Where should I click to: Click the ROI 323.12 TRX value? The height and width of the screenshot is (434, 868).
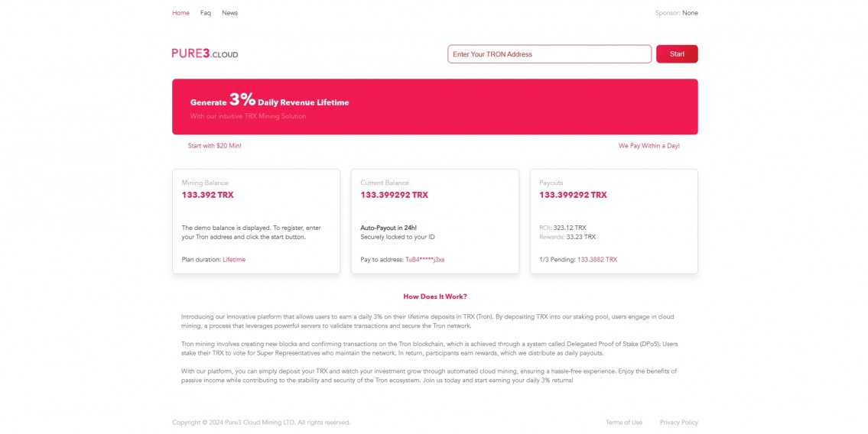570,228
